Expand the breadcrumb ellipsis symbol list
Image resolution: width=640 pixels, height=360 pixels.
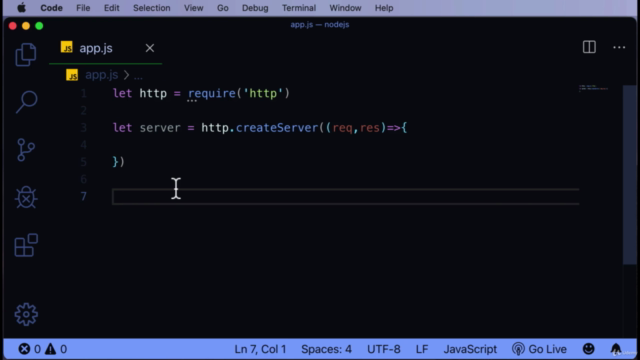pos(138,76)
